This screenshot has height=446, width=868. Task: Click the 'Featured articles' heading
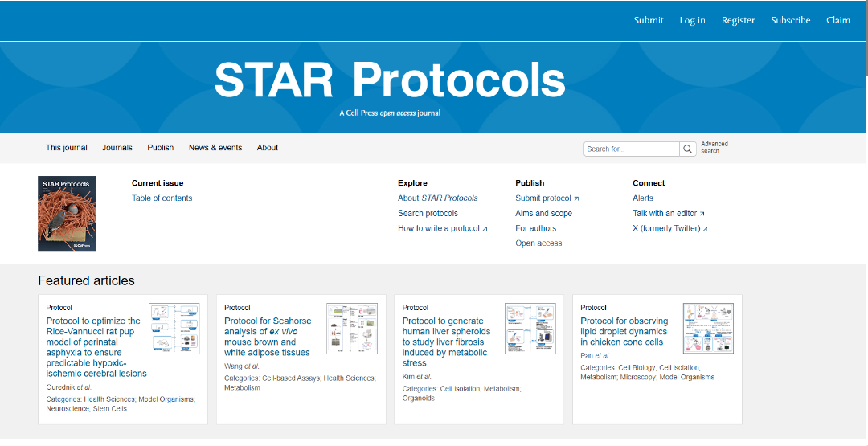(x=86, y=280)
